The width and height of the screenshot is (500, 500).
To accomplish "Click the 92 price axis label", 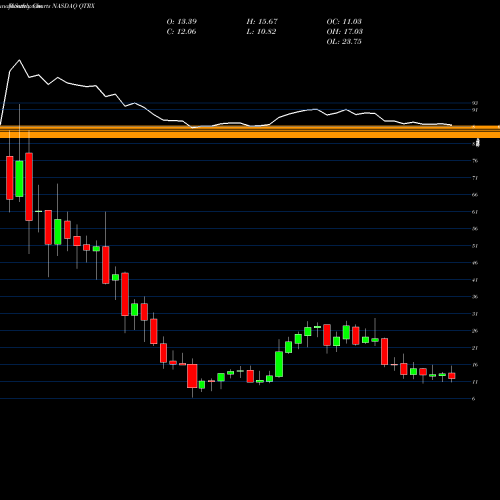I will click(x=475, y=103).
